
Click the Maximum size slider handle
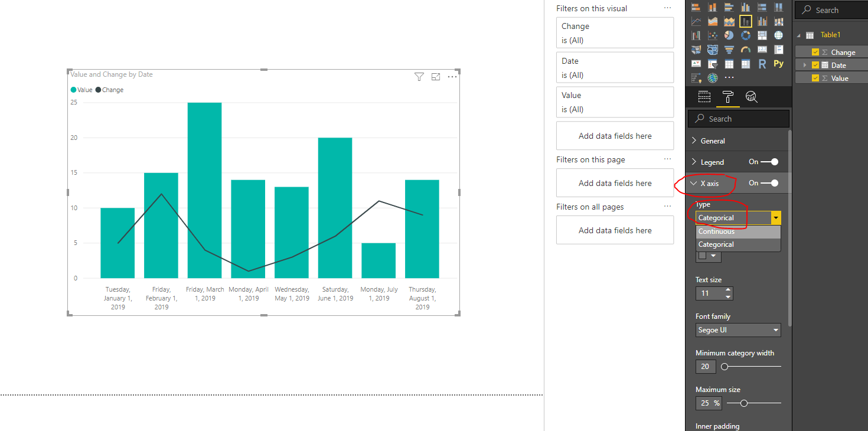(x=744, y=403)
